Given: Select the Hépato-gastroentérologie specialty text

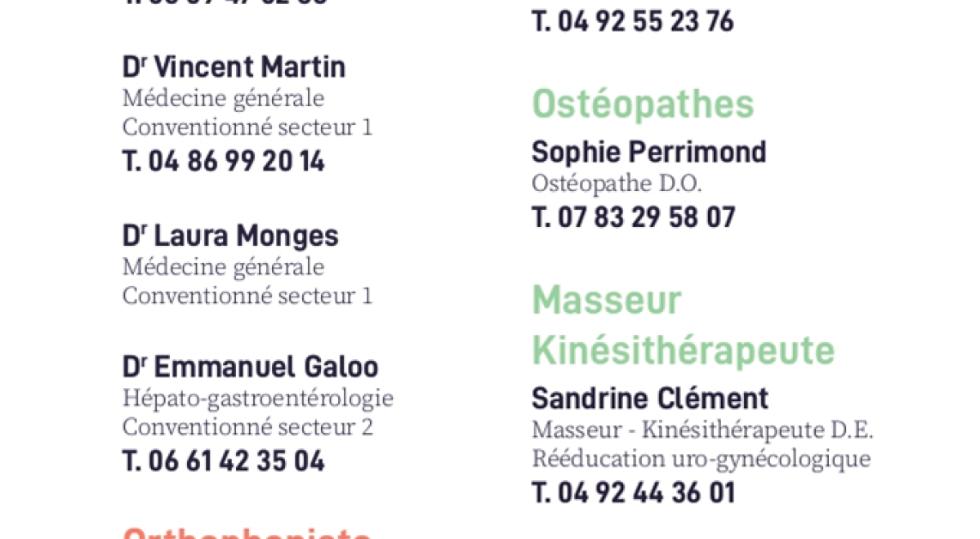Looking at the screenshot, I should [x=258, y=399].
